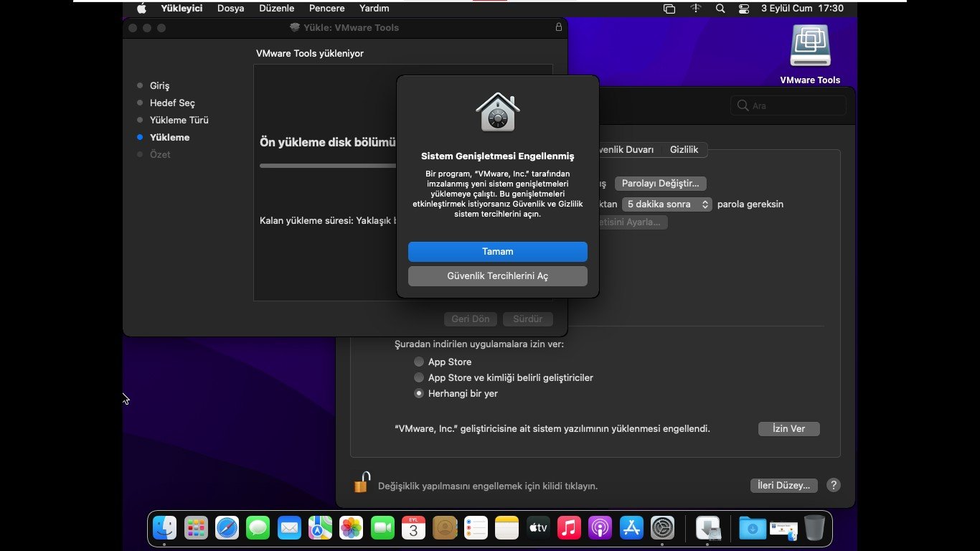
Task: Click the Installer app icon in Dock
Action: click(x=709, y=529)
